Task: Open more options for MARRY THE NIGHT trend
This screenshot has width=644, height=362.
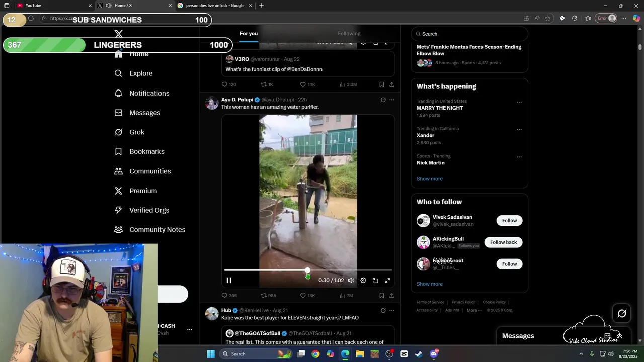Action: 519,102
